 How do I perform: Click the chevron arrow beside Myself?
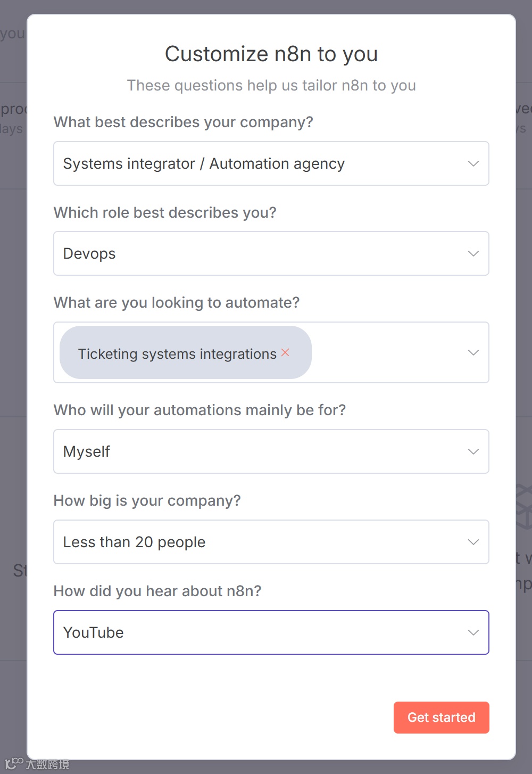[473, 451]
